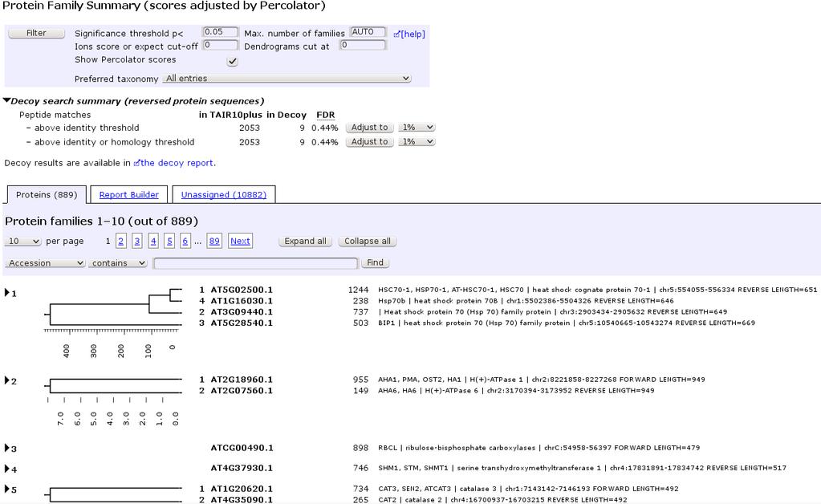Click accession AT5G02500.1
The image size is (821, 504).
[x=242, y=290]
